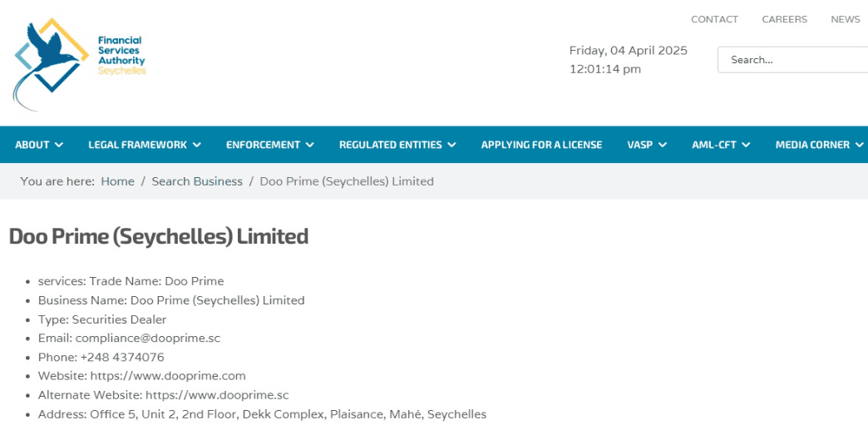Screen dimensions: 868x425
Task: Open the News link
Action: pyautogui.click(x=845, y=19)
